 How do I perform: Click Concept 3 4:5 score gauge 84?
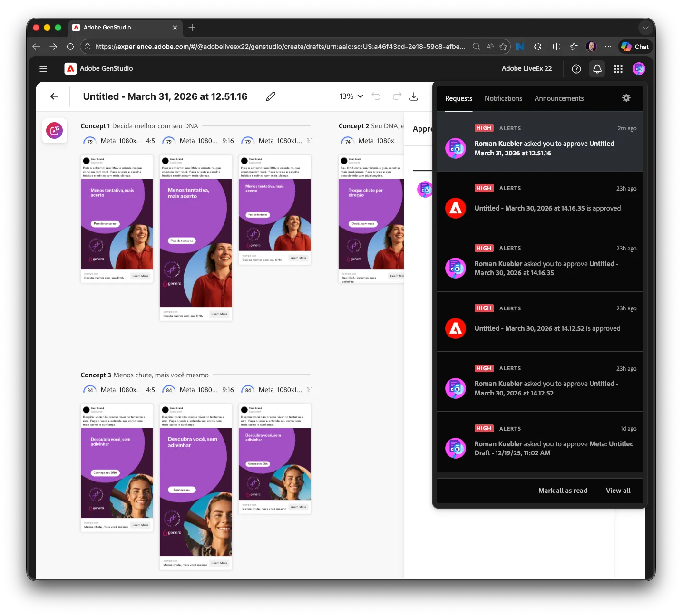90,390
